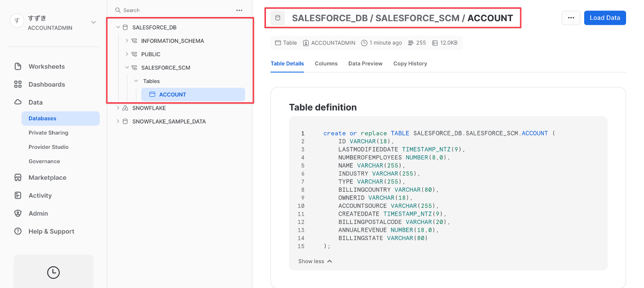Image resolution: width=644 pixels, height=288 pixels.
Task: Expand the INFORMATION_SCHEMA node
Action: click(127, 41)
